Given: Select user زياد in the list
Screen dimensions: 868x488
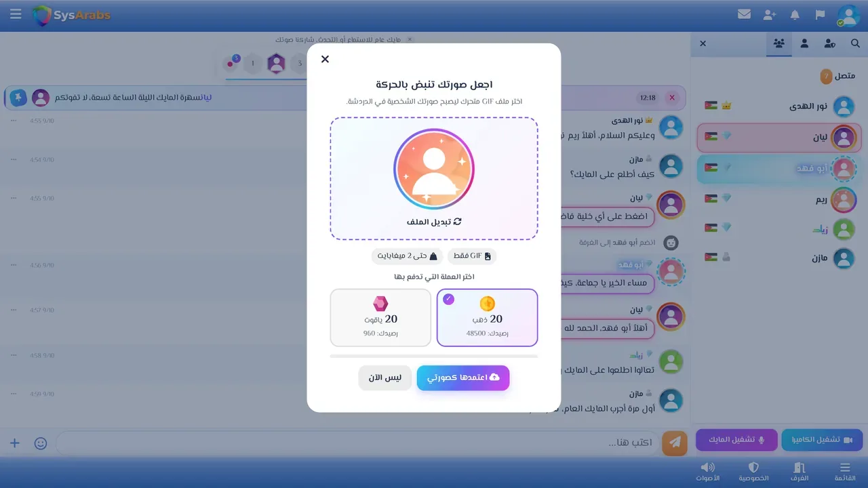Looking at the screenshot, I should point(779,228).
